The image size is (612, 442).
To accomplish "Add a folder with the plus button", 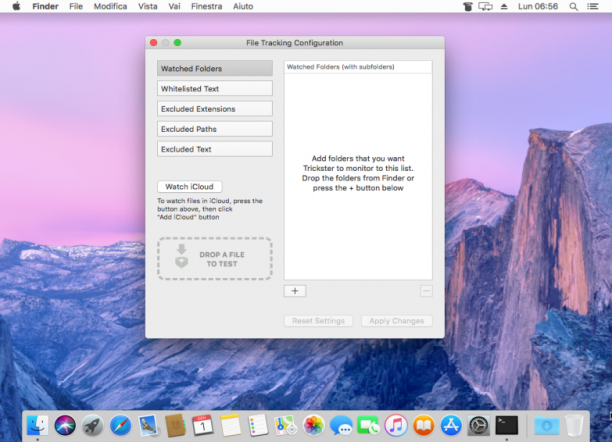I will (x=295, y=291).
